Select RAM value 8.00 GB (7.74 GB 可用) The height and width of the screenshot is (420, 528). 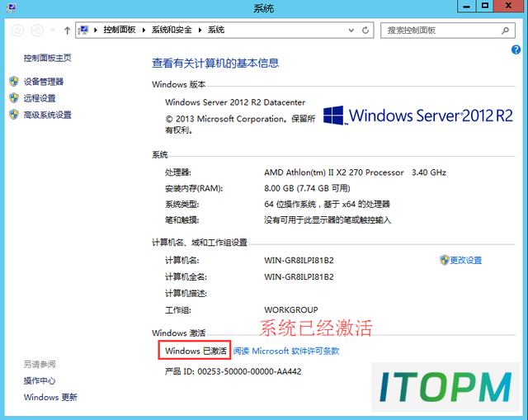coord(307,188)
